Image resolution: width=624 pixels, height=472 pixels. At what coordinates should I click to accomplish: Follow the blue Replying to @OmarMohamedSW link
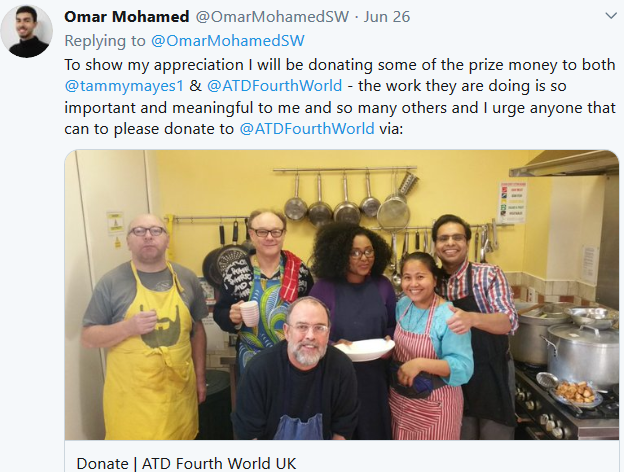point(228,41)
